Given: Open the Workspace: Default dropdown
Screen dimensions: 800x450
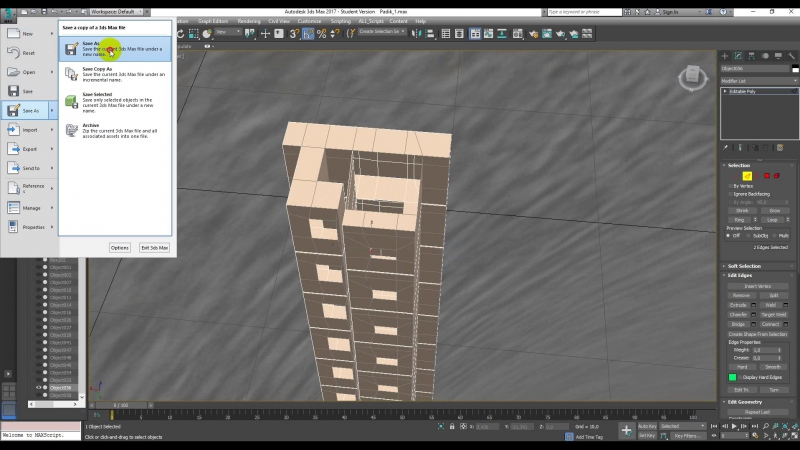Looking at the screenshot, I should (116, 12).
